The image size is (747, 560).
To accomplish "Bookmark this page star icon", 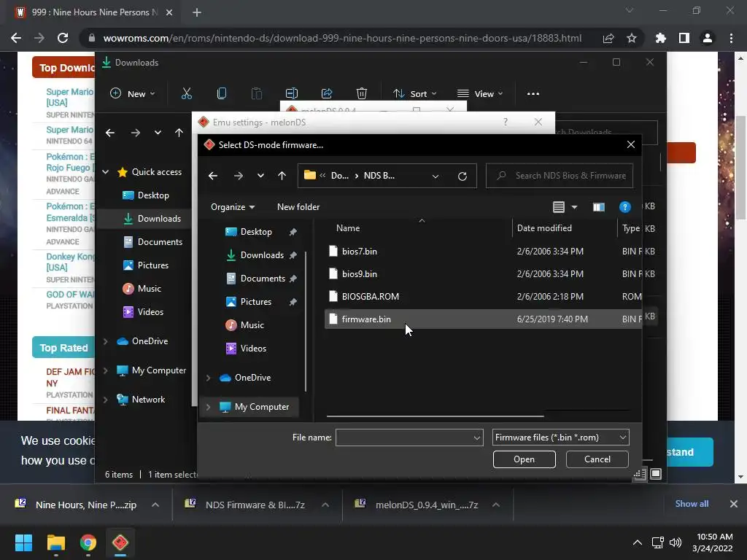I will click(x=632, y=38).
